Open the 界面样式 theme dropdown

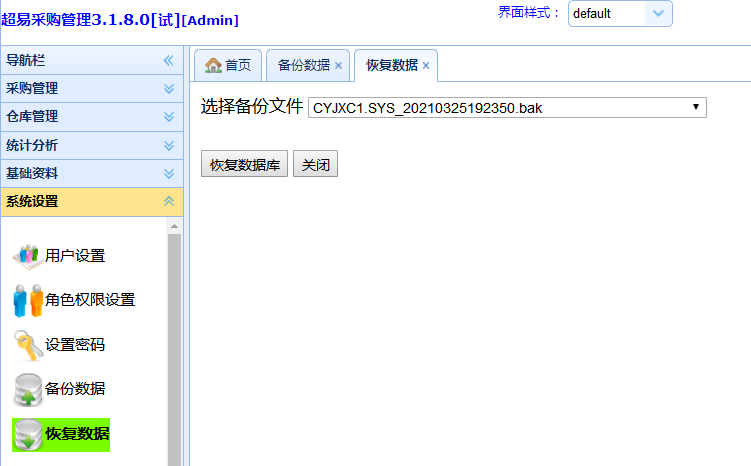657,14
